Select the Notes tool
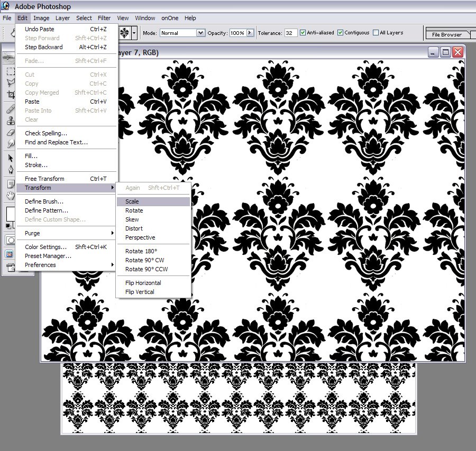Screen dimensions: 476x451 click(11, 184)
